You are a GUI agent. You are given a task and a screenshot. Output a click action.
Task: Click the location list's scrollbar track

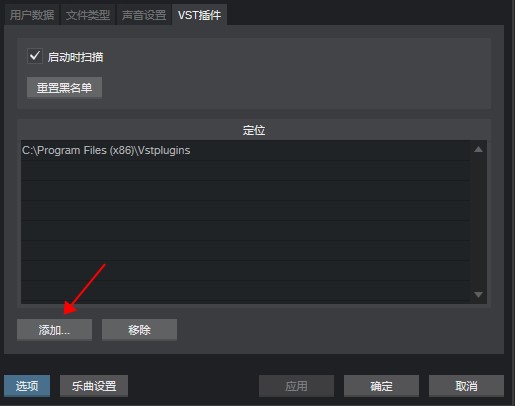478,222
